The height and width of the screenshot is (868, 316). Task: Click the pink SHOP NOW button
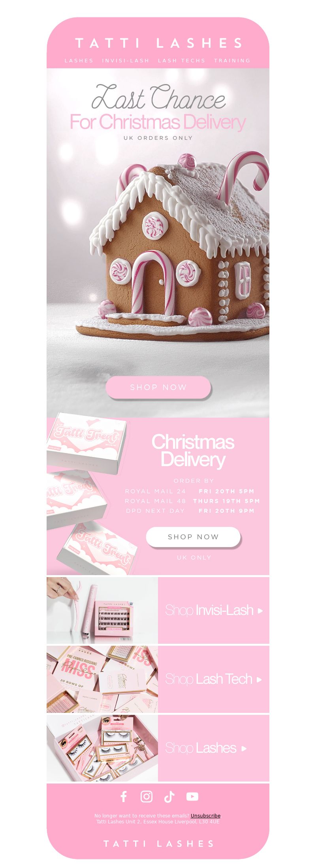tap(158, 387)
